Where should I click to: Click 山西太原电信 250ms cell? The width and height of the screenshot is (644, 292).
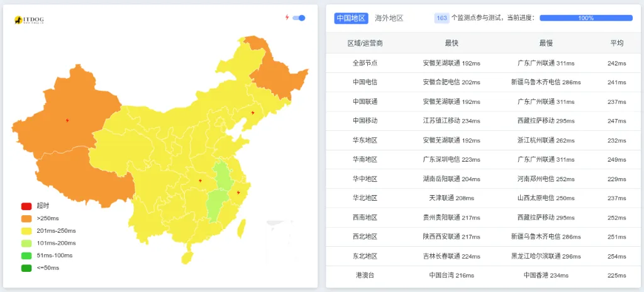(546, 198)
